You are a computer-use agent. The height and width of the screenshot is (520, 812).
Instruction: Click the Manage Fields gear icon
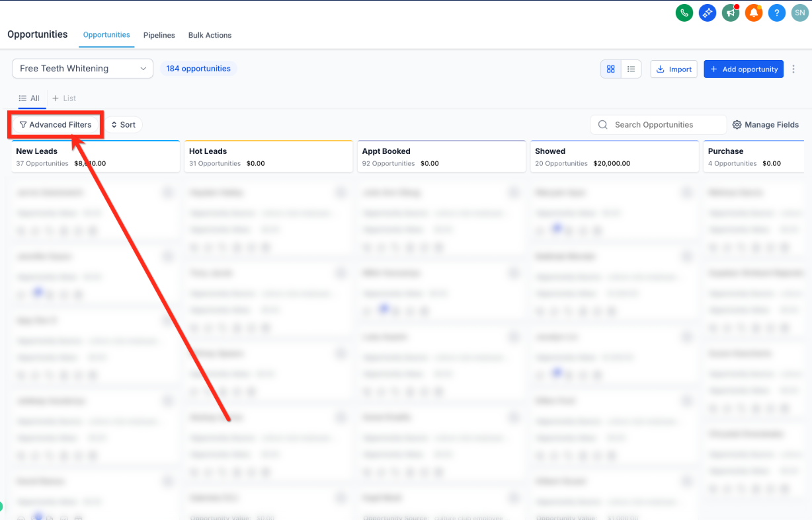(x=737, y=125)
